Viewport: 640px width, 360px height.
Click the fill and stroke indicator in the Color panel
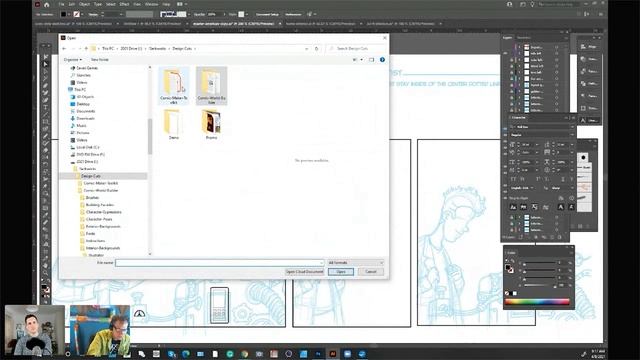509,269
